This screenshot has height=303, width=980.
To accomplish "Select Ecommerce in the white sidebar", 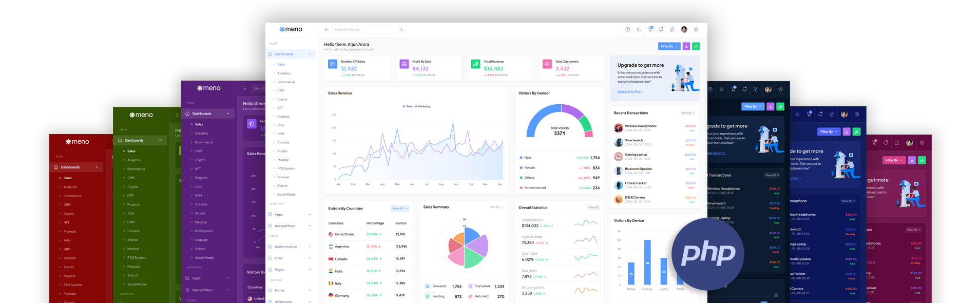I will coord(286,82).
